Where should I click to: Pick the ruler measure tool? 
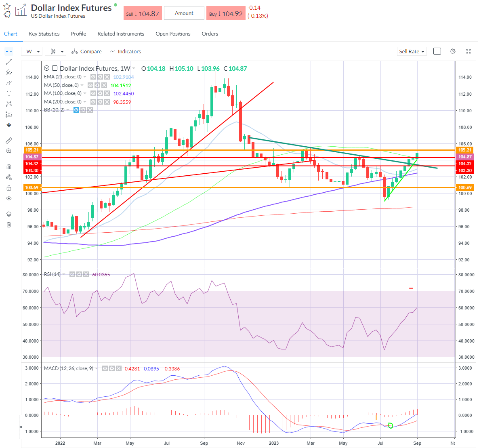click(9, 141)
